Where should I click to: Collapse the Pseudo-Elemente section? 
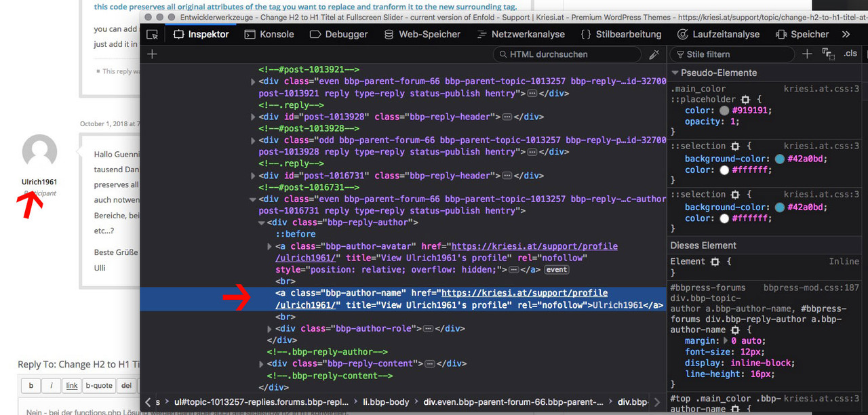(x=675, y=73)
